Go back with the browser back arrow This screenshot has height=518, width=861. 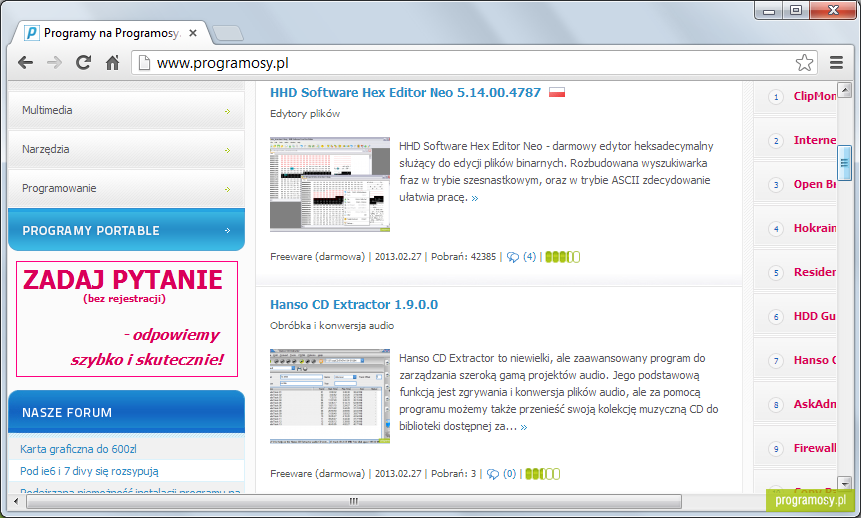coord(25,63)
